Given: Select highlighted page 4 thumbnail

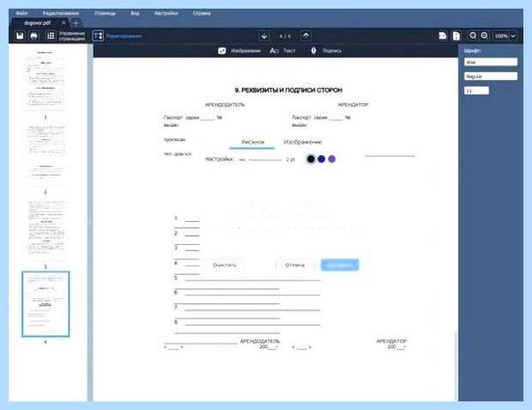Looking at the screenshot, I should 45,304.
